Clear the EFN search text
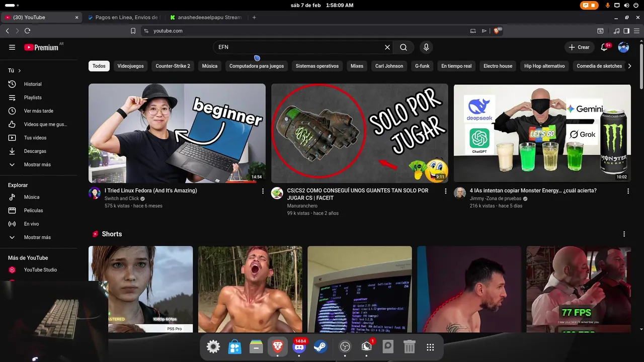 coord(387,47)
